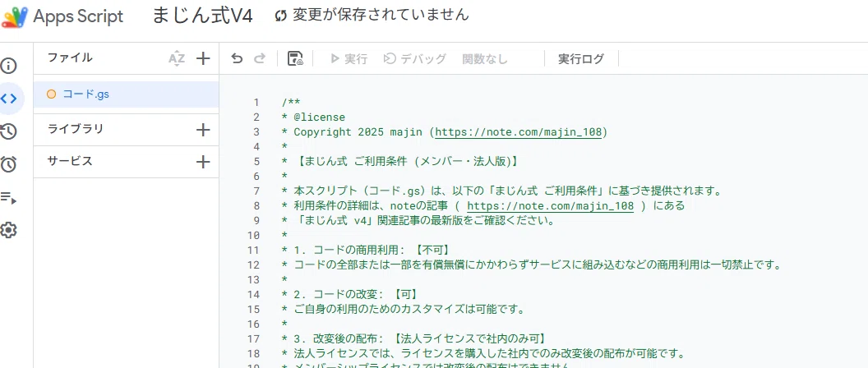Image resolution: width=868 pixels, height=368 pixels.
Task: Click the unsaved sync icon beside status
Action: point(281,16)
